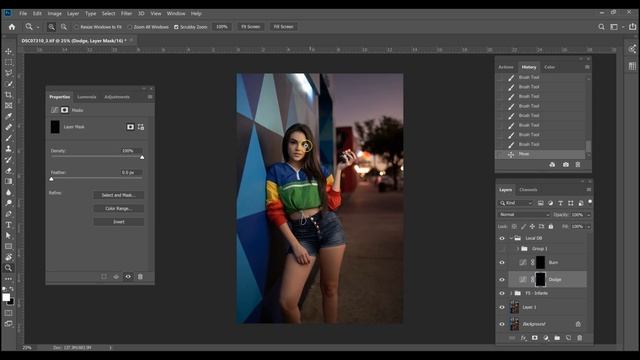Click the foreground color swatch
The width and height of the screenshot is (640, 360).
coord(6,298)
